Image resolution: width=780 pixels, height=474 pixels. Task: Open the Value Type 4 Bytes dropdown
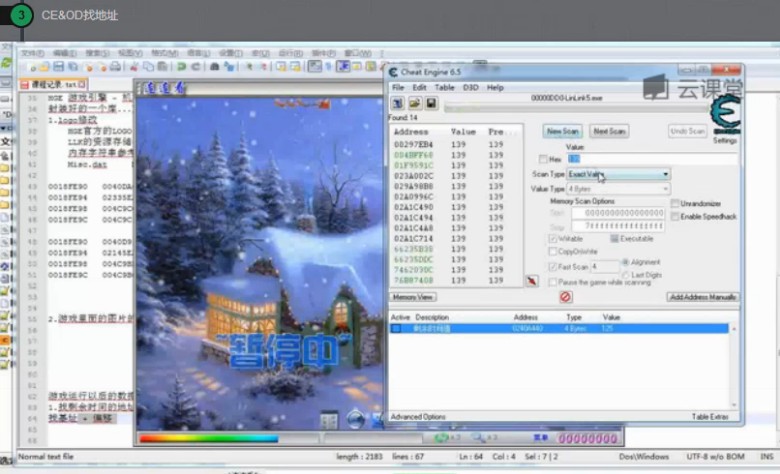619,189
